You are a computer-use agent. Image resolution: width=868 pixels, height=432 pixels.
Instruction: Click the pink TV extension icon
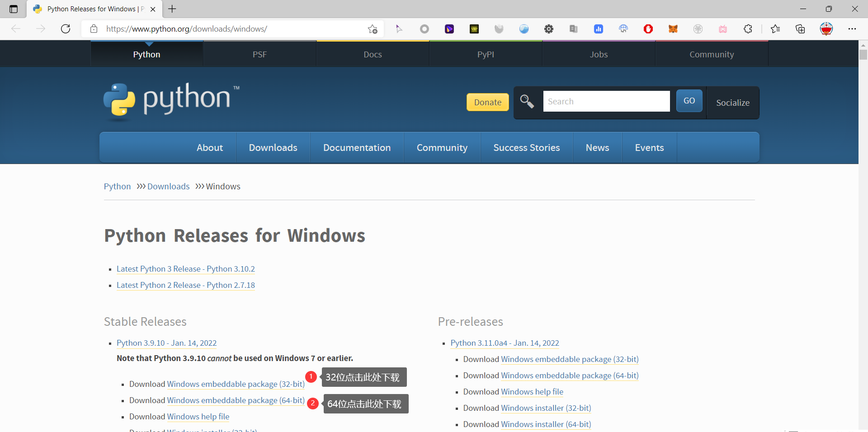pyautogui.click(x=723, y=29)
